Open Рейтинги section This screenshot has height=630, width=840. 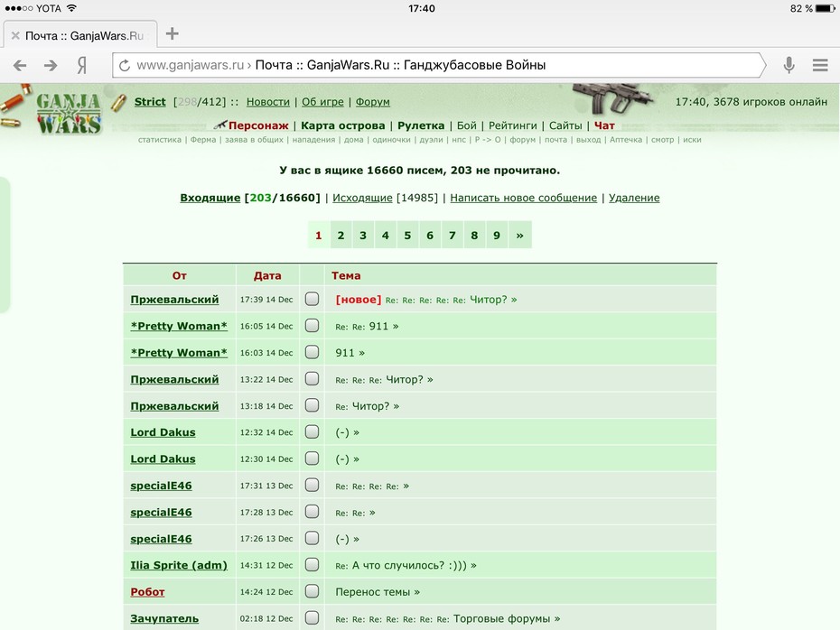[513, 125]
